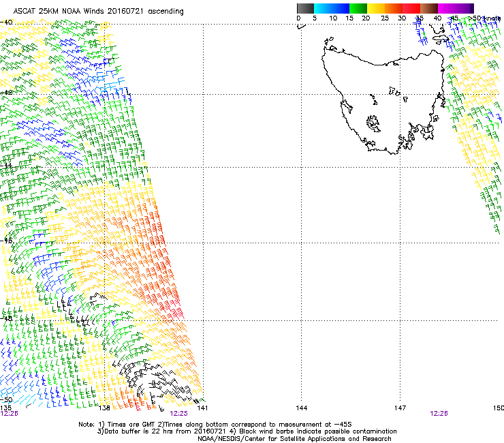This screenshot has width=504, height=443.
Task: Click the '20' legend scale label
Action: (366, 18)
